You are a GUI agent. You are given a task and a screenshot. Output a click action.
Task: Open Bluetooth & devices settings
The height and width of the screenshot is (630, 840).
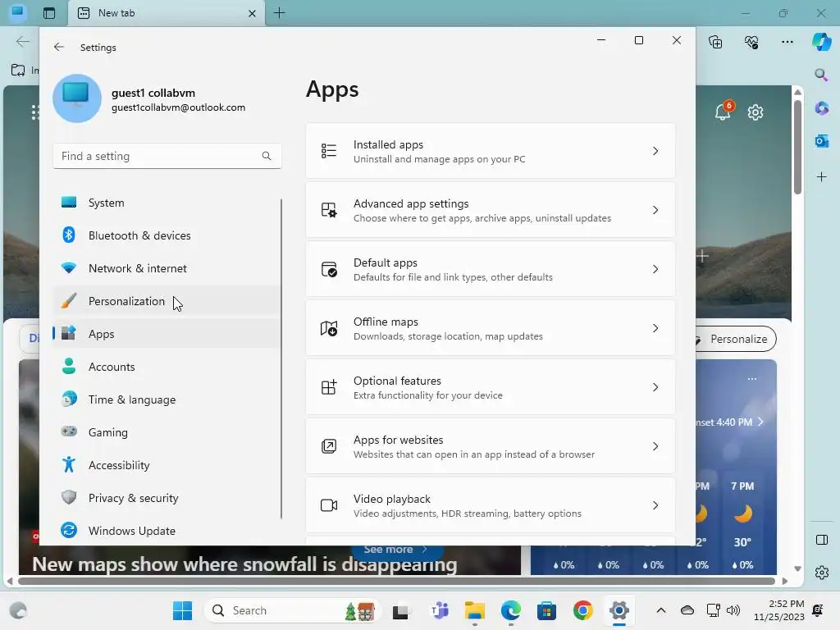pyautogui.click(x=167, y=235)
